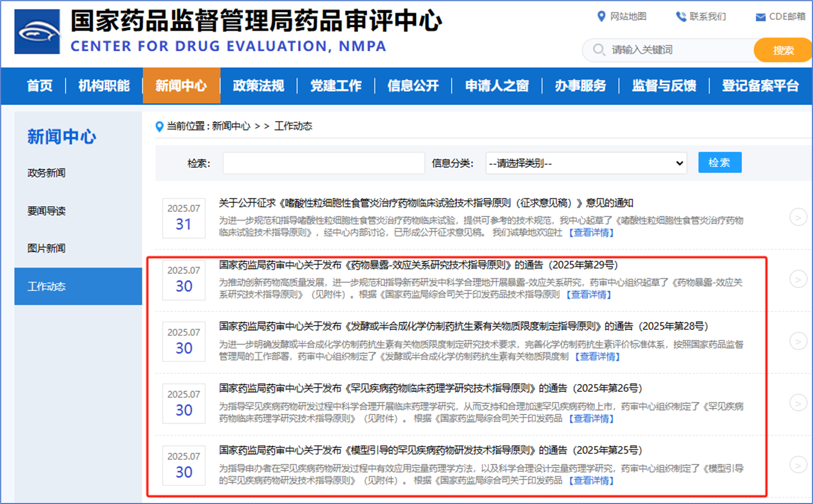Open the 机构职能 nav tab

click(104, 86)
